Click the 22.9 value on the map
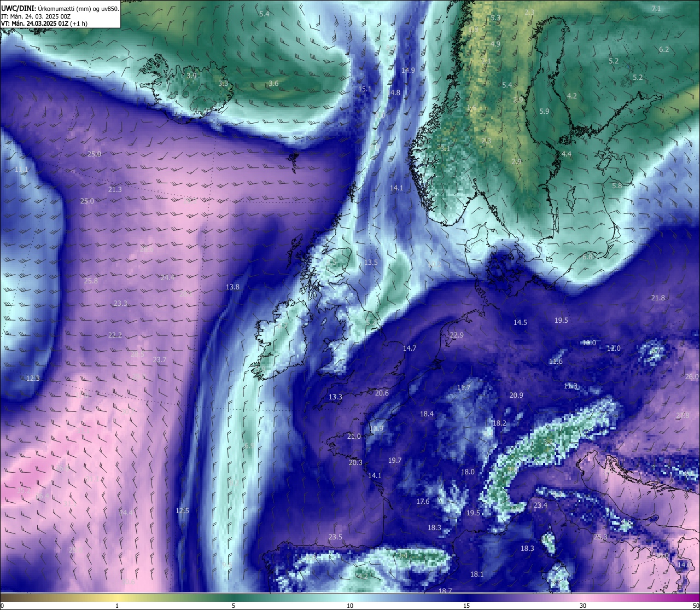This screenshot has height=610, width=700. pos(457,335)
